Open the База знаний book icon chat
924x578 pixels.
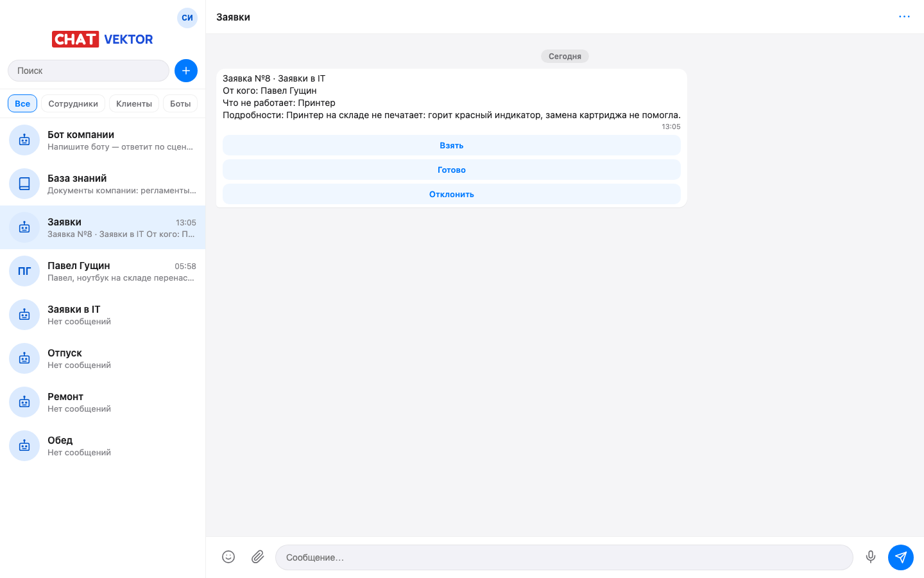(24, 184)
